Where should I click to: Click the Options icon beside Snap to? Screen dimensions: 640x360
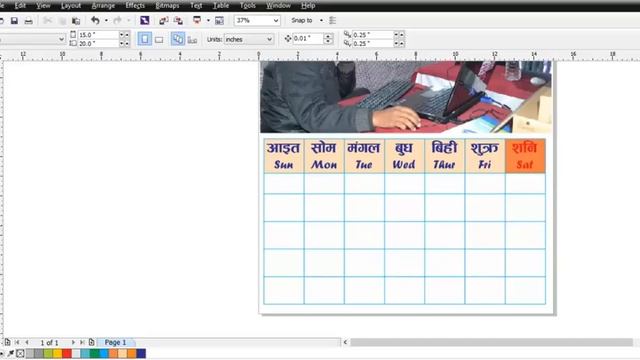333,20
